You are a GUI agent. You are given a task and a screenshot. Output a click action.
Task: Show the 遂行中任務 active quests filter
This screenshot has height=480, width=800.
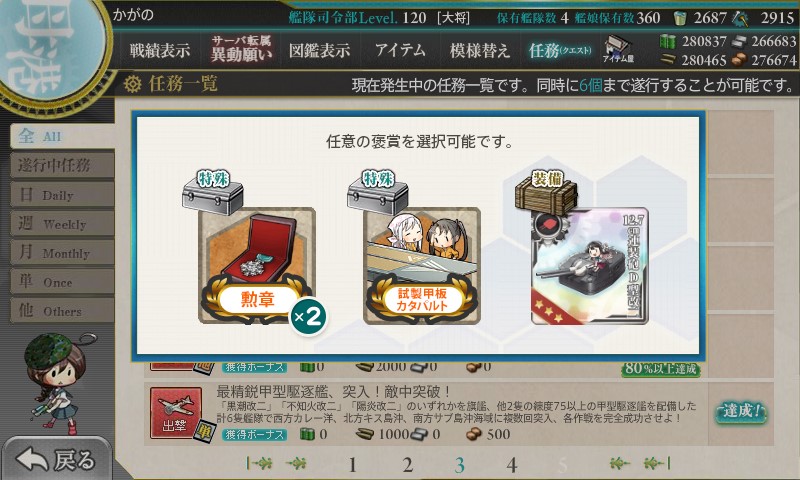point(62,165)
